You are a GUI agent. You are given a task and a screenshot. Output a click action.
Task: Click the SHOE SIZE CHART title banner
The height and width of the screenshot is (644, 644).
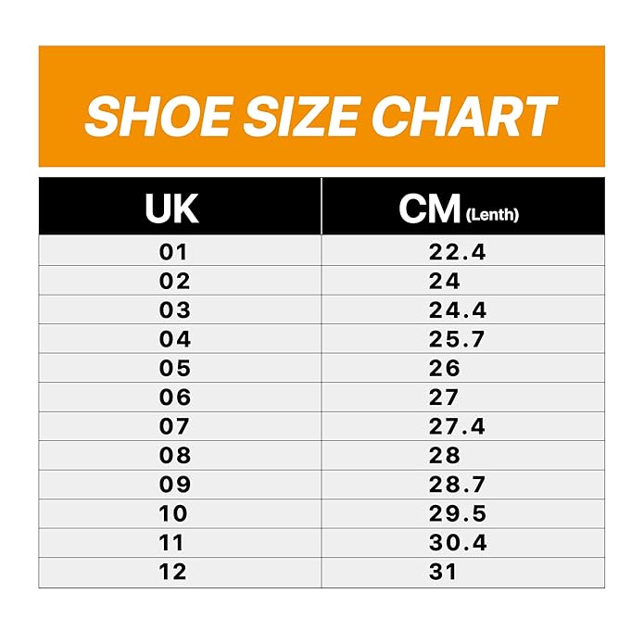pos(322,115)
